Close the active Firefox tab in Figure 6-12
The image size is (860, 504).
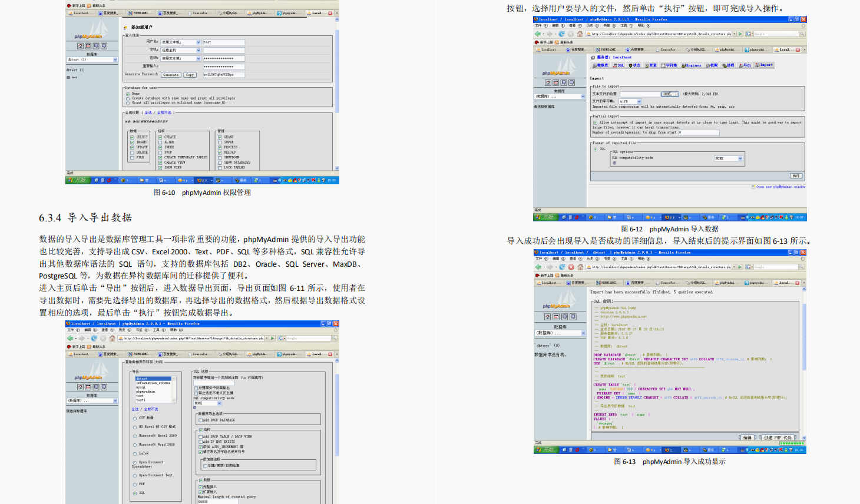coord(798,50)
